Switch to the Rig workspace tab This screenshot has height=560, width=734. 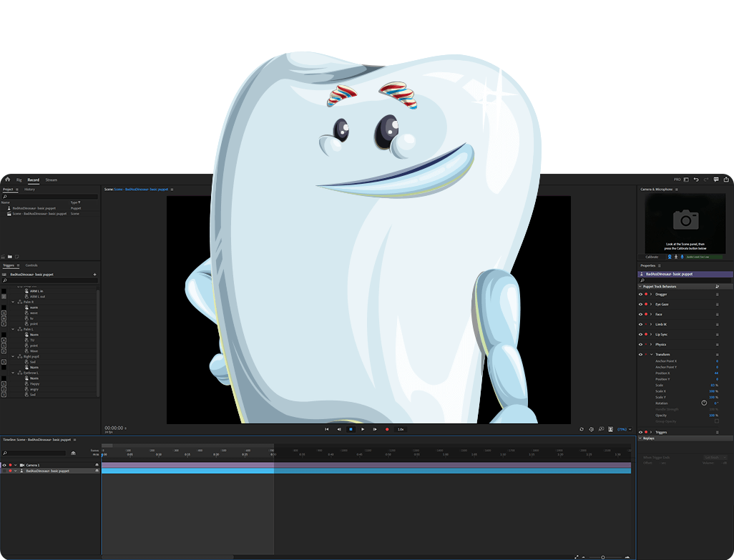(20, 180)
